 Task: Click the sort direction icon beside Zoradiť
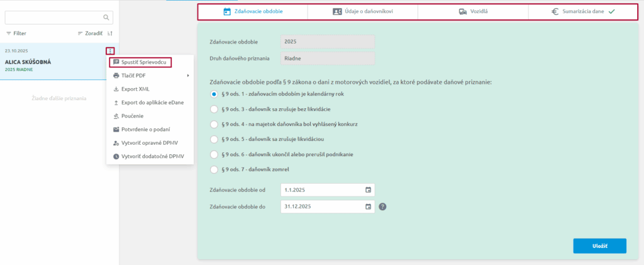pyautogui.click(x=110, y=33)
